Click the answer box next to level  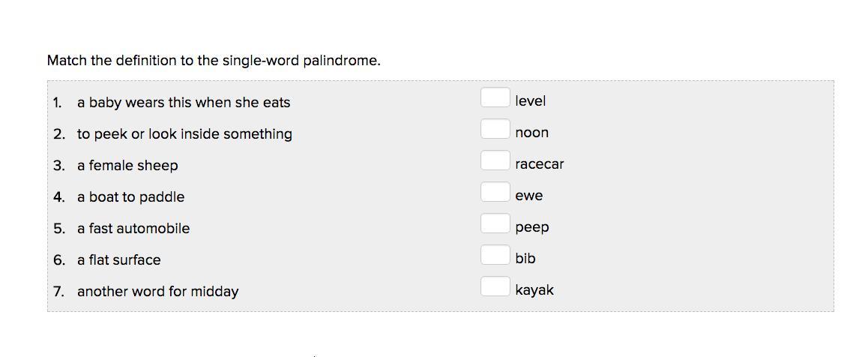coord(495,97)
